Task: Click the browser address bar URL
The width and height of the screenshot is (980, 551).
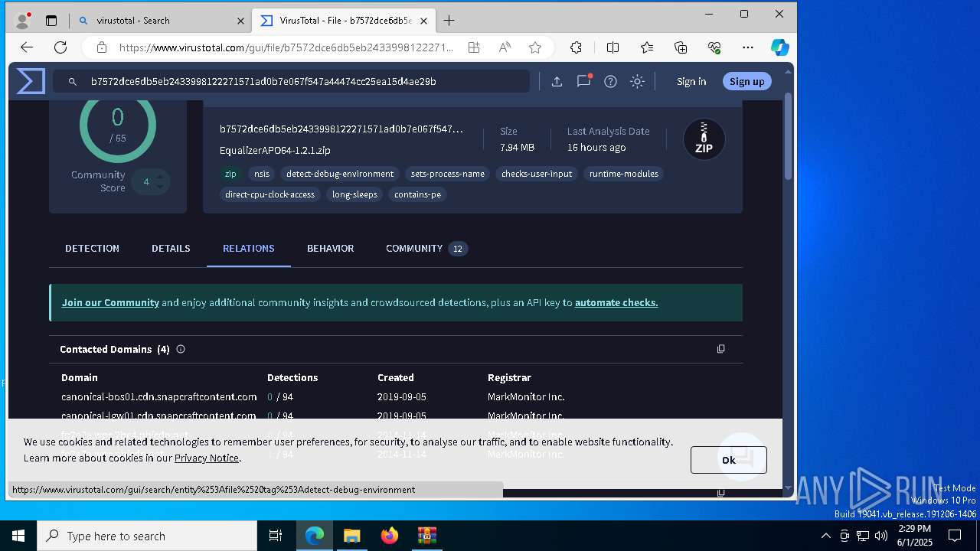Action: click(286, 47)
